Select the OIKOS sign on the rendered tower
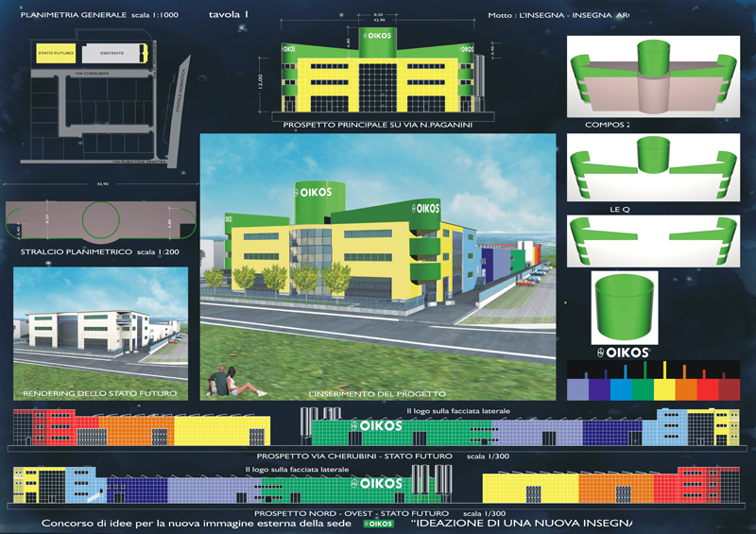 click(x=314, y=192)
